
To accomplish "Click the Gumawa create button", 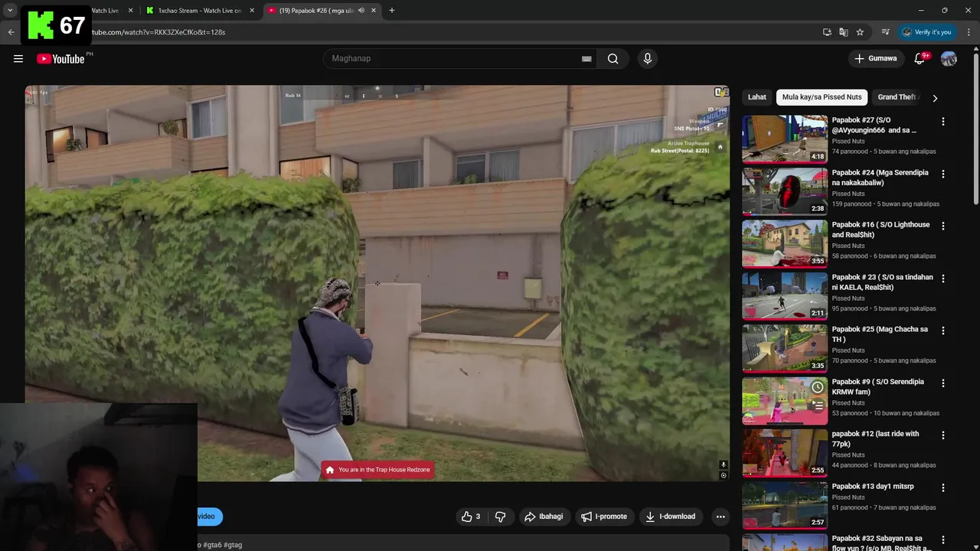I will tap(875, 58).
